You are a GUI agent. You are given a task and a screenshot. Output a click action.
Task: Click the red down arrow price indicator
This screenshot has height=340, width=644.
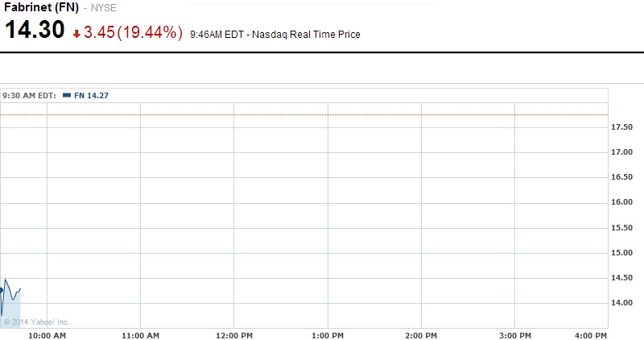76,34
